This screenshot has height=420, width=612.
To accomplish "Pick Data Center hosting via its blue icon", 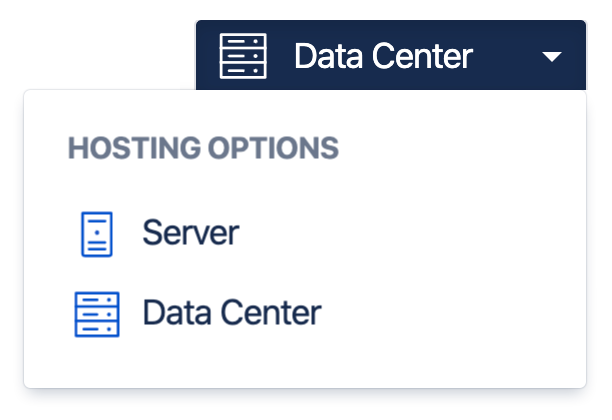I will (97, 314).
